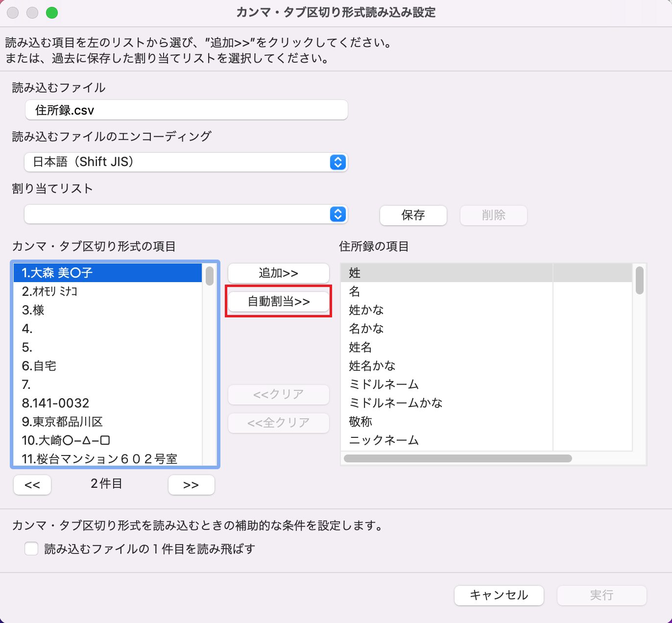The image size is (672, 623).
Task: Expand the 割り当てリスト dropdown
Action: tap(186, 214)
